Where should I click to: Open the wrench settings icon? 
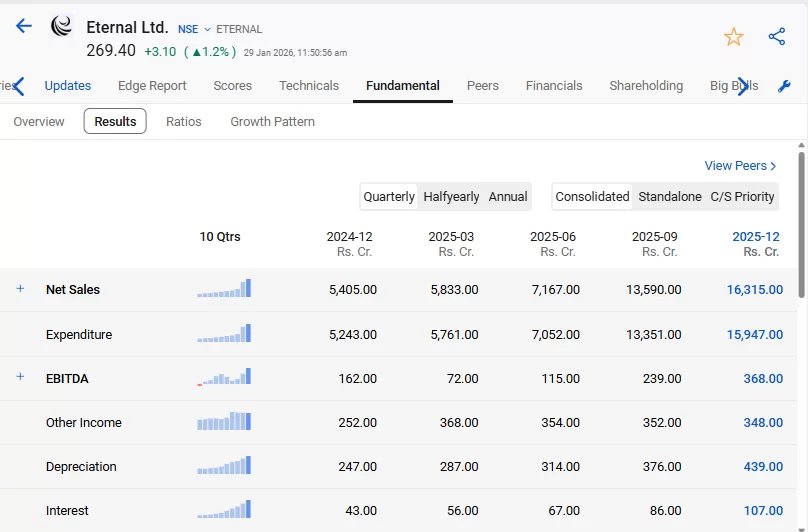[x=784, y=86]
